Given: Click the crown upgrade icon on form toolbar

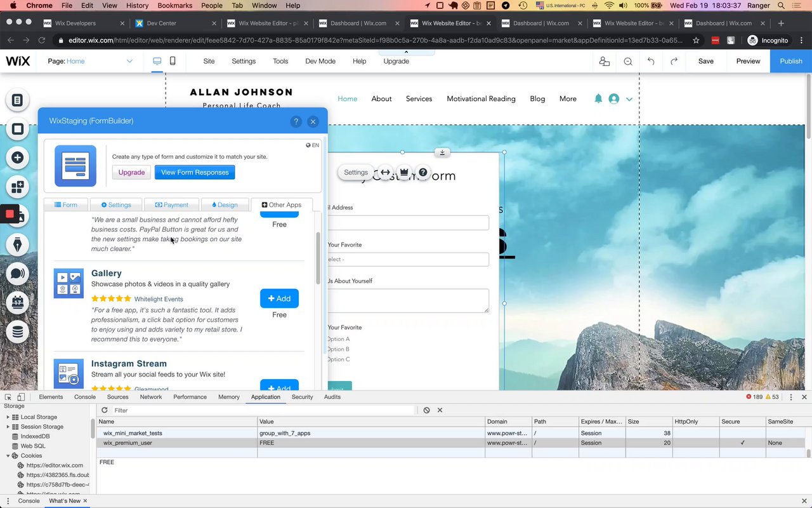Looking at the screenshot, I should tap(404, 172).
